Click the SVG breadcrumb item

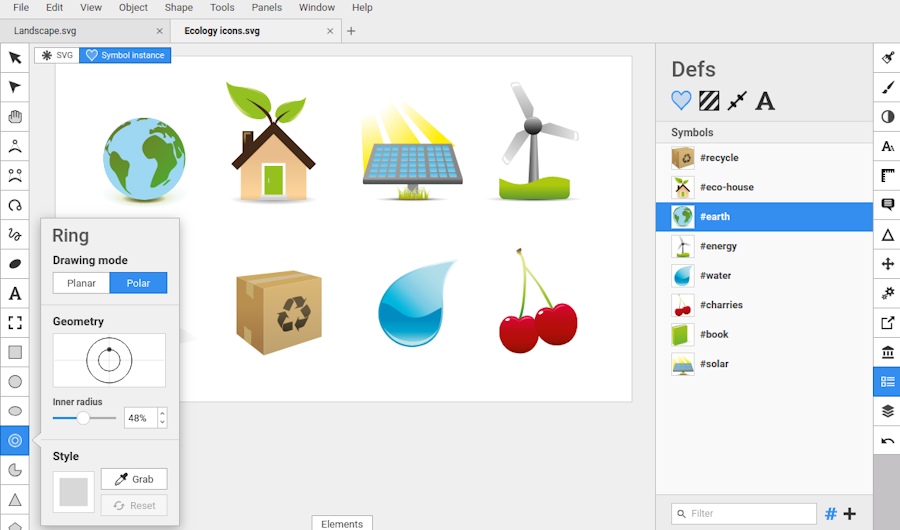(x=57, y=55)
